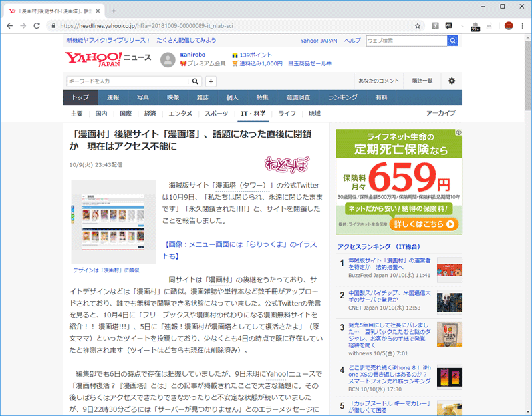
Task: Open the 【画像:メニュー画面には link
Action: pos(240,250)
